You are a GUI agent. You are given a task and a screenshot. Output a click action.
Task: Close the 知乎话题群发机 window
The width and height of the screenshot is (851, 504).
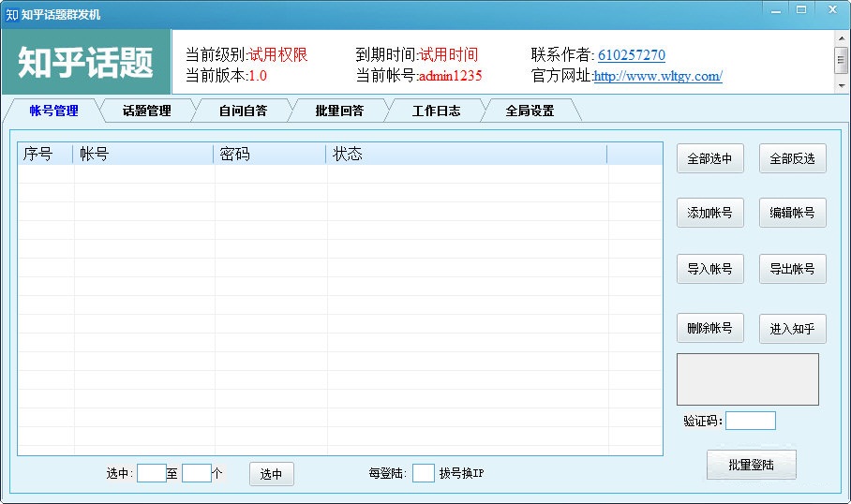832,9
